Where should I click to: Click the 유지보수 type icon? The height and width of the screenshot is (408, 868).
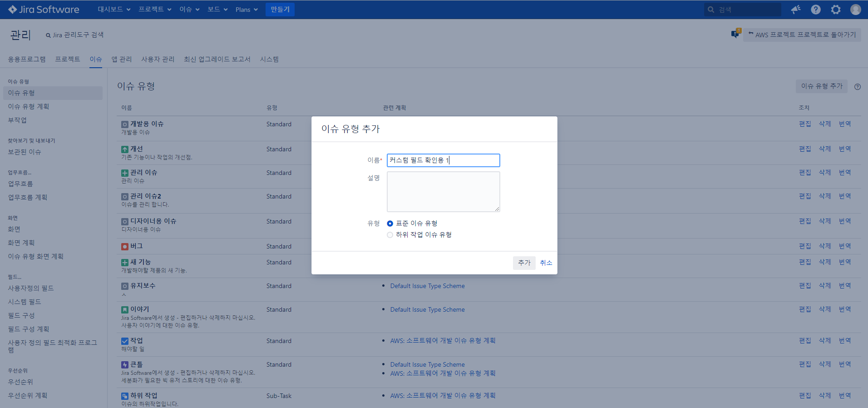[x=125, y=286]
